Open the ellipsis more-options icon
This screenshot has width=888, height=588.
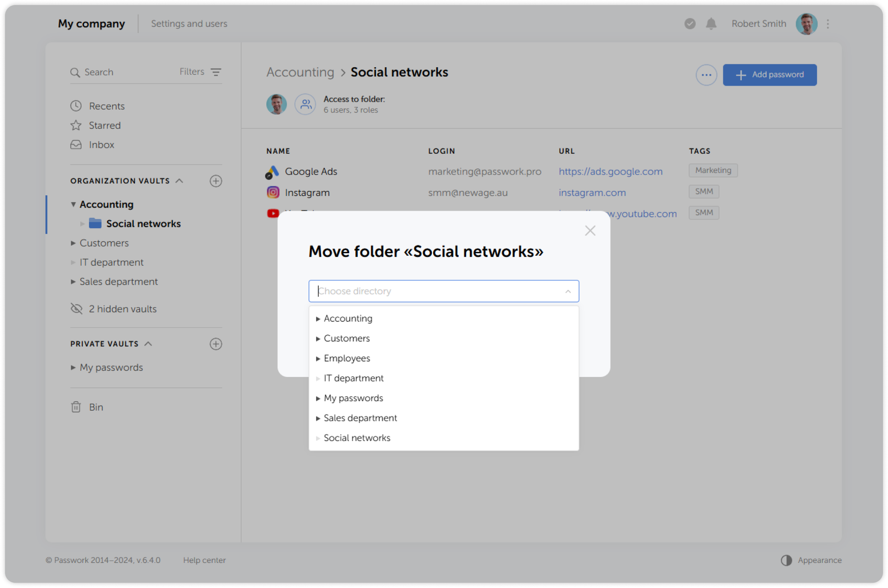706,75
